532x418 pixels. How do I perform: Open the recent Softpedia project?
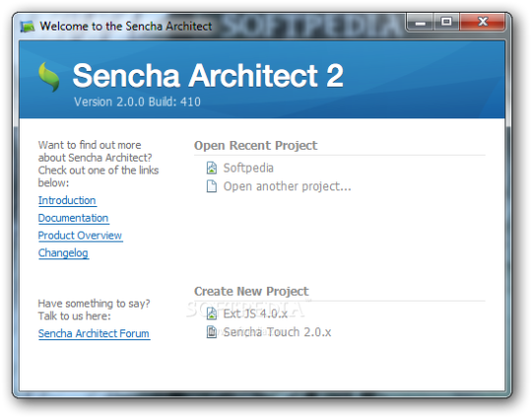coord(248,168)
